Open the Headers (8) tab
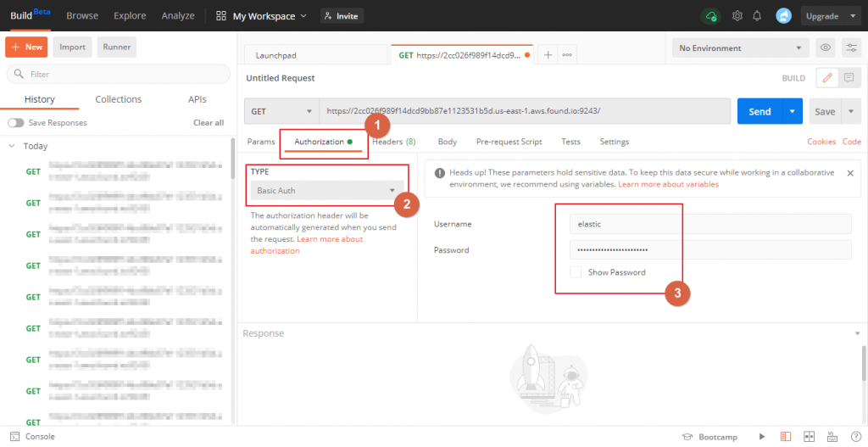 click(393, 142)
